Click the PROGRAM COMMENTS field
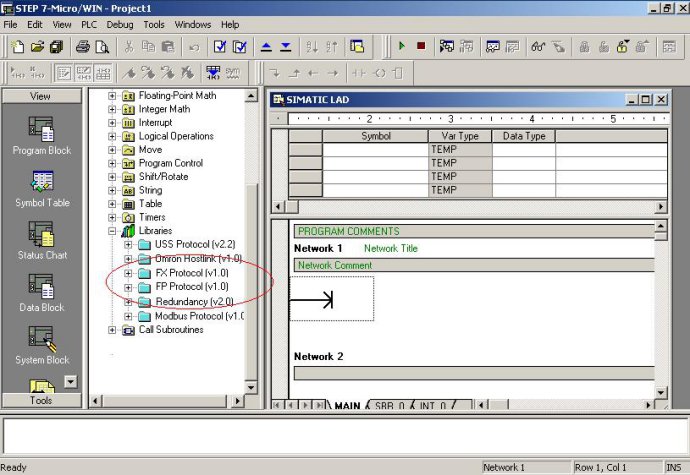Image resolution: width=690 pixels, height=475 pixels. click(x=474, y=232)
